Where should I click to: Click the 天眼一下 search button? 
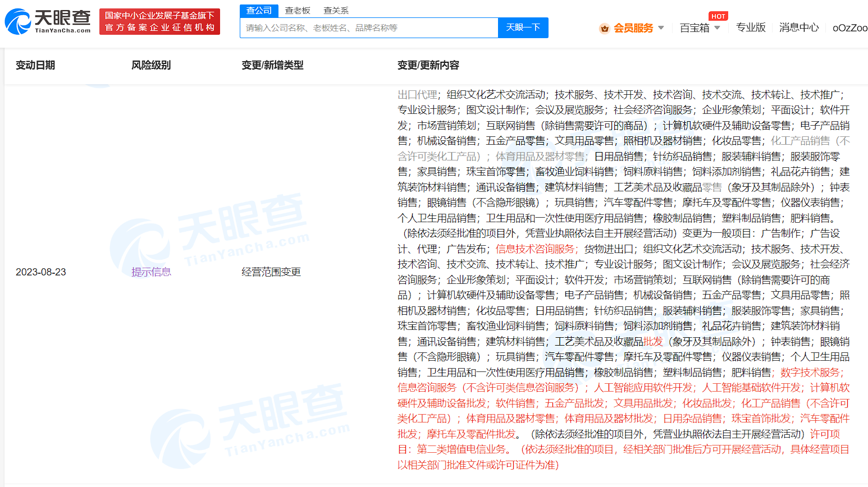[523, 27]
